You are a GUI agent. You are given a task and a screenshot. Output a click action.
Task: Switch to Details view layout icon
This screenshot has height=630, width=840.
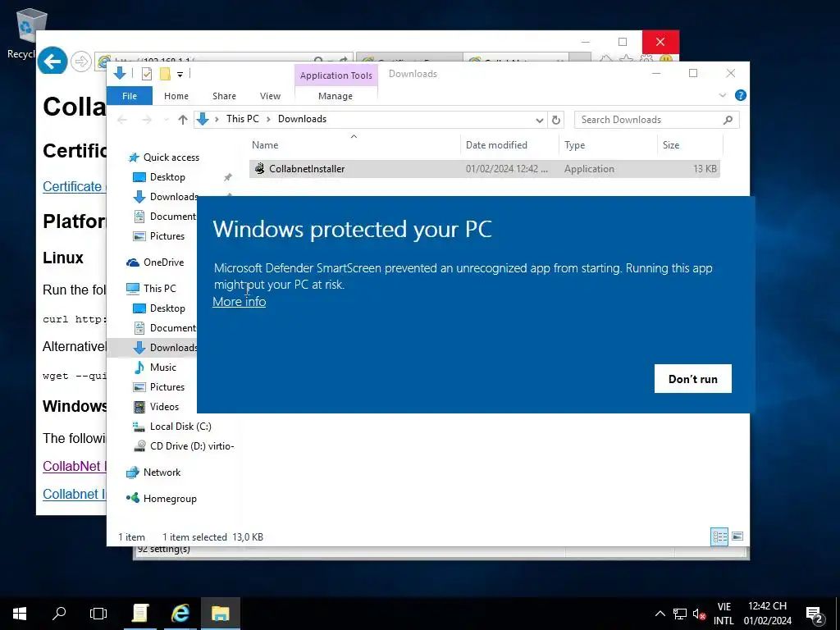(719, 536)
